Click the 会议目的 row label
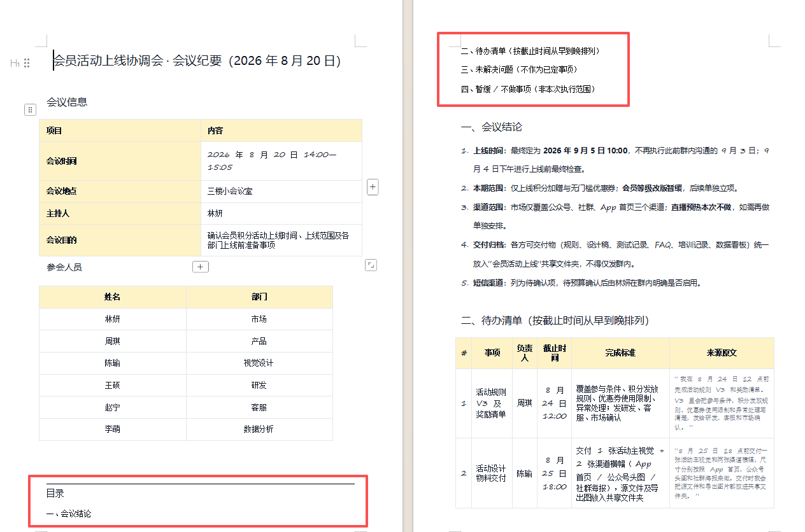Viewport: 805px width, 532px height. [x=120, y=240]
